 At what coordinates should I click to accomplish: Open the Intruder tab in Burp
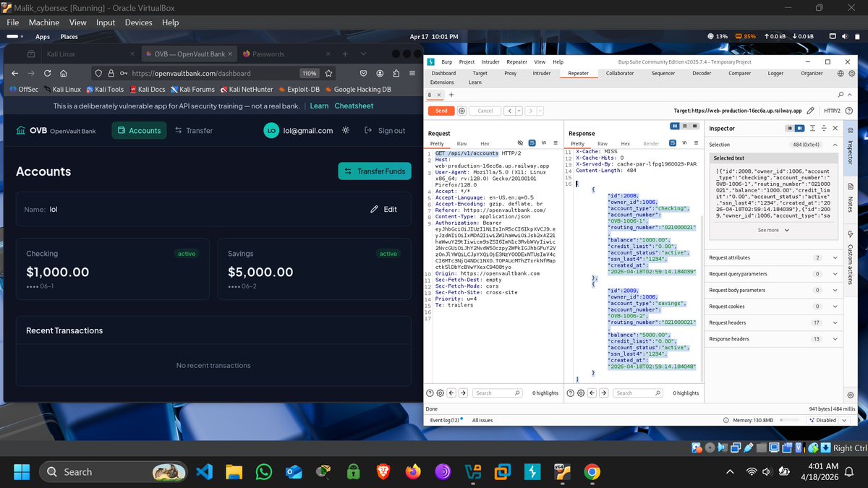coord(542,73)
